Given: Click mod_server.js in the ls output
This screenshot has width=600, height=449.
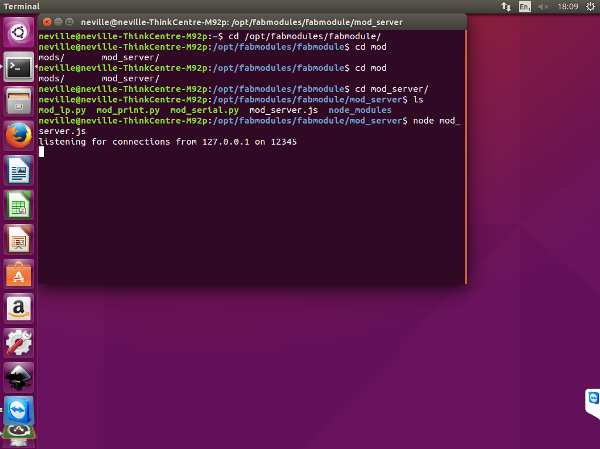Looking at the screenshot, I should point(284,110).
